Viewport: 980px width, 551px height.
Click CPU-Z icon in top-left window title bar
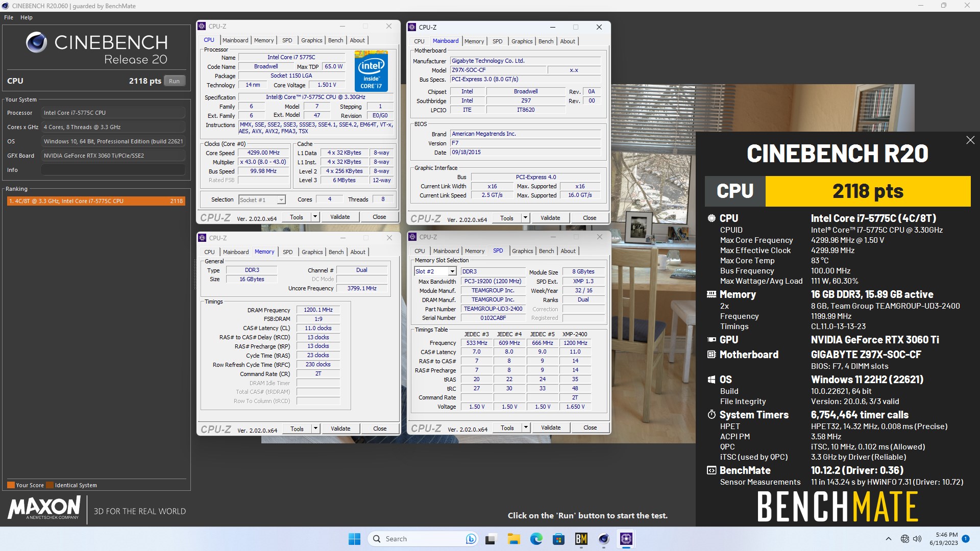click(202, 26)
